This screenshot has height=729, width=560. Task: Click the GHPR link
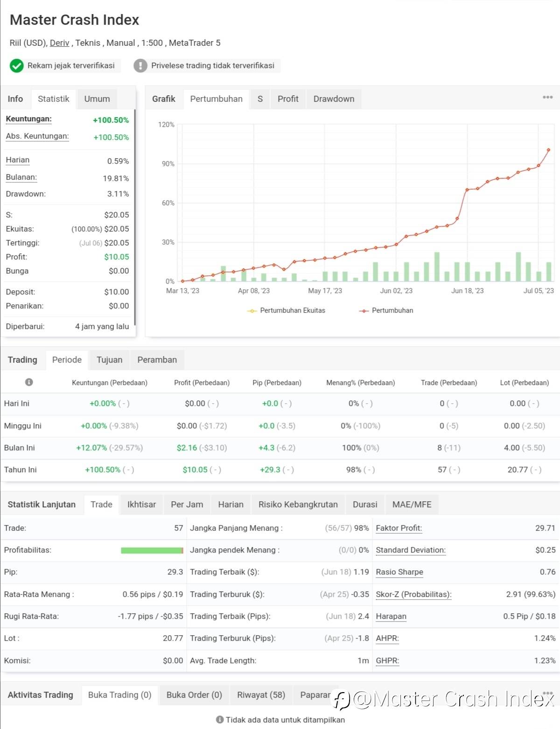pos(387,661)
